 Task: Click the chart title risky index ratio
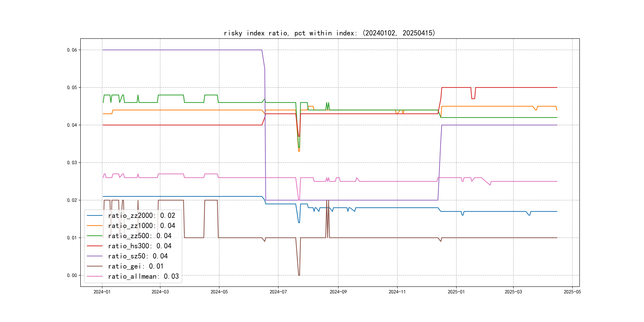coord(329,33)
